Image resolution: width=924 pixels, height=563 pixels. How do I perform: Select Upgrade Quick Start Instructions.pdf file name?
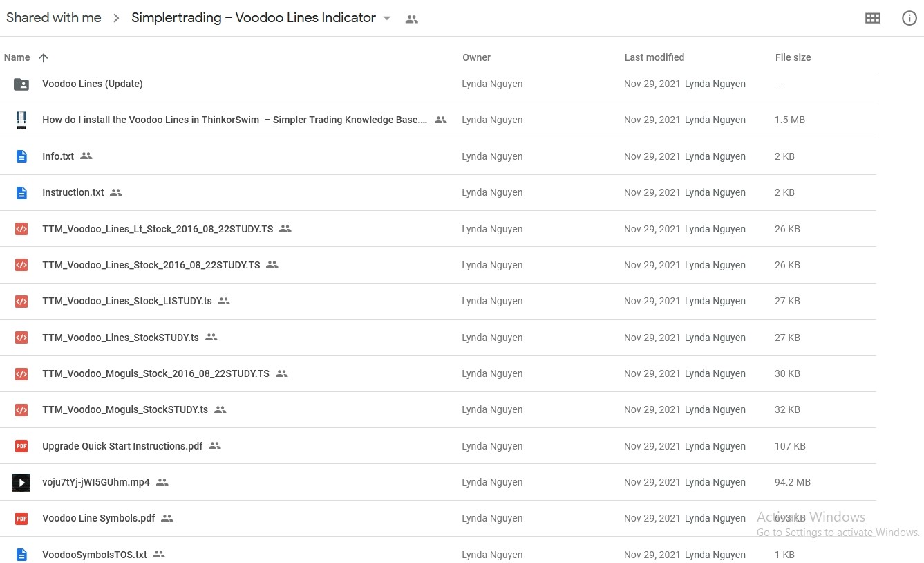click(122, 446)
